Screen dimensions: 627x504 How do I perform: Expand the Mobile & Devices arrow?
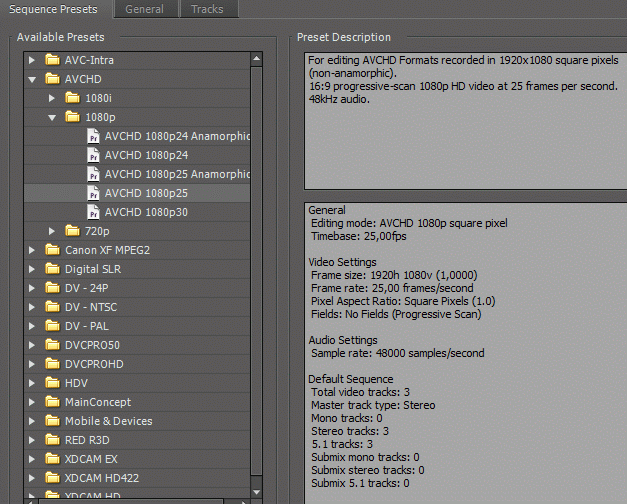32,421
